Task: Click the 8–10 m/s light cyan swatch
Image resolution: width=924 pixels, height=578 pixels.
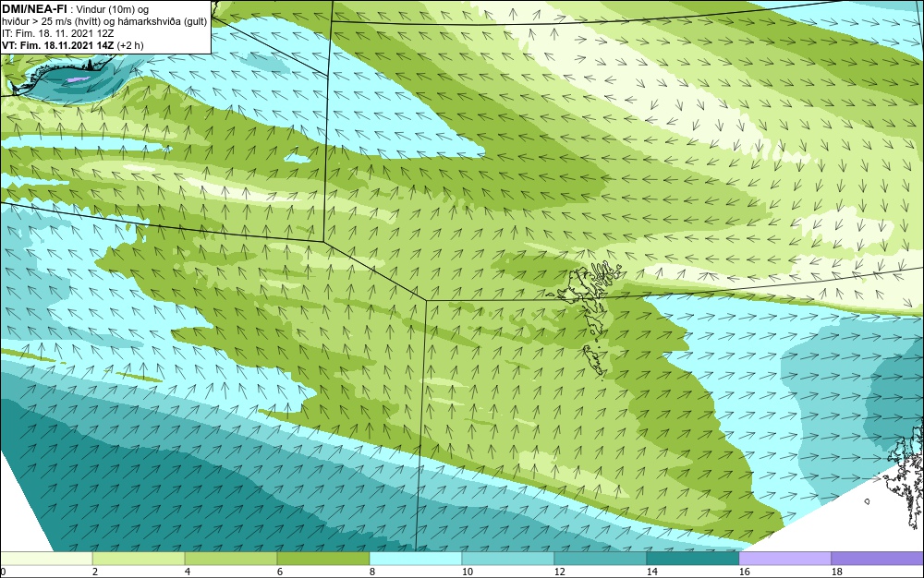Action: 416,558
